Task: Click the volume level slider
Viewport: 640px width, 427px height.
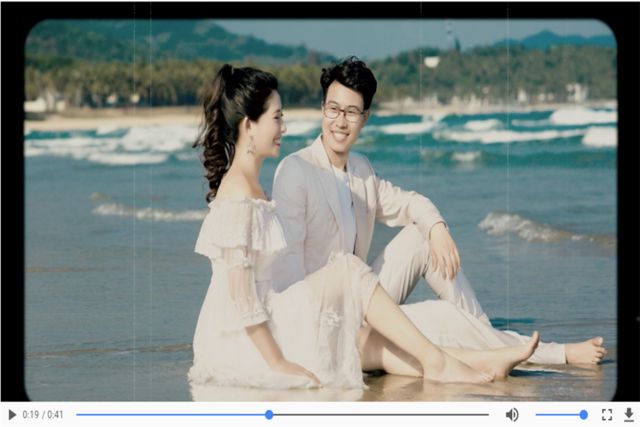Action: point(562,415)
